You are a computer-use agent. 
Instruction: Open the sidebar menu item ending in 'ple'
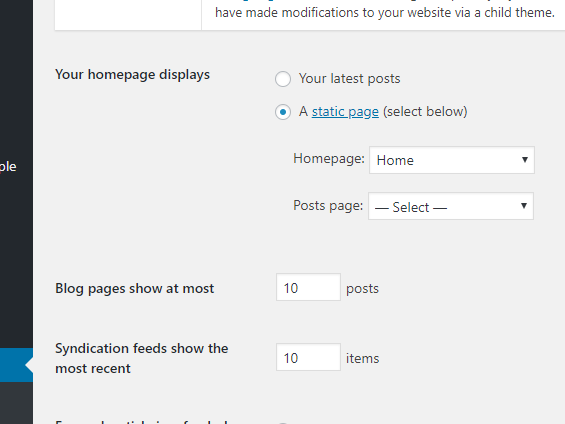8,167
